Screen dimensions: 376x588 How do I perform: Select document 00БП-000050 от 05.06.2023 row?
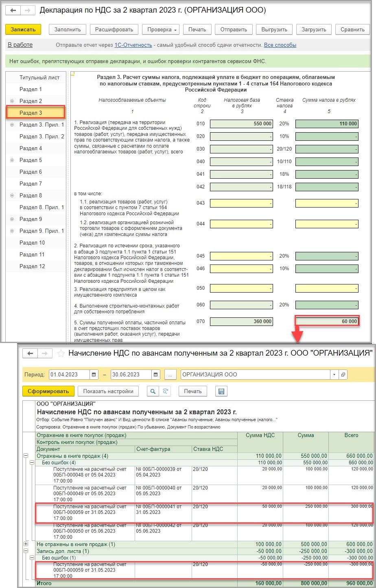click(84, 531)
